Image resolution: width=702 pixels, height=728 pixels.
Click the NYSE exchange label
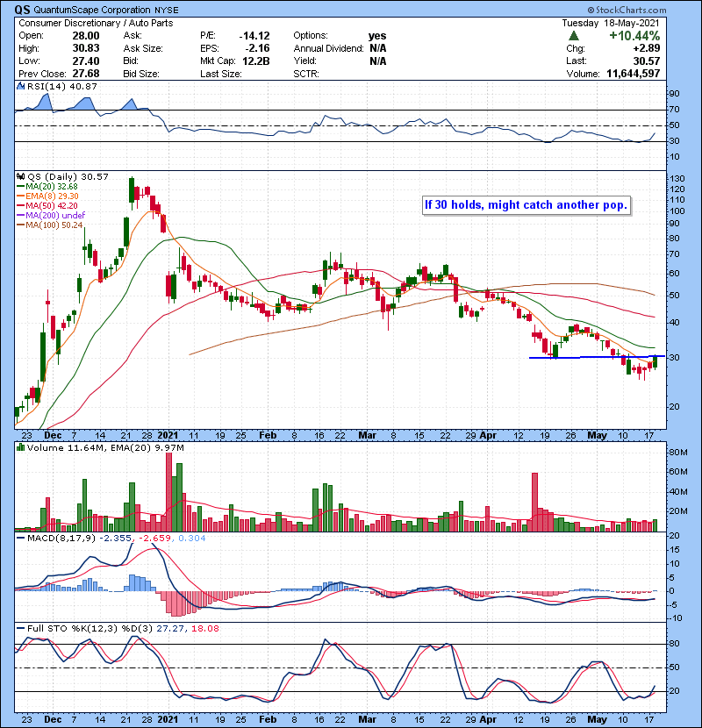click(x=167, y=10)
